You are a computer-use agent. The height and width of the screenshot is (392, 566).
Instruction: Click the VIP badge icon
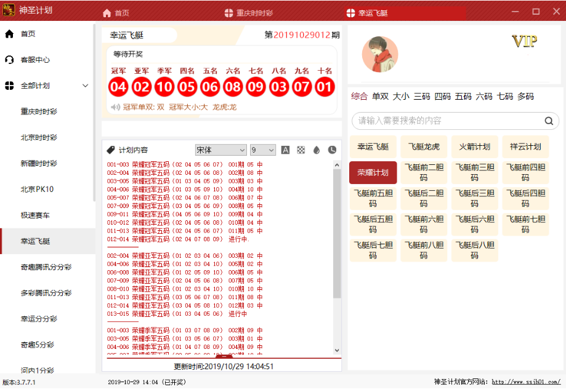524,42
